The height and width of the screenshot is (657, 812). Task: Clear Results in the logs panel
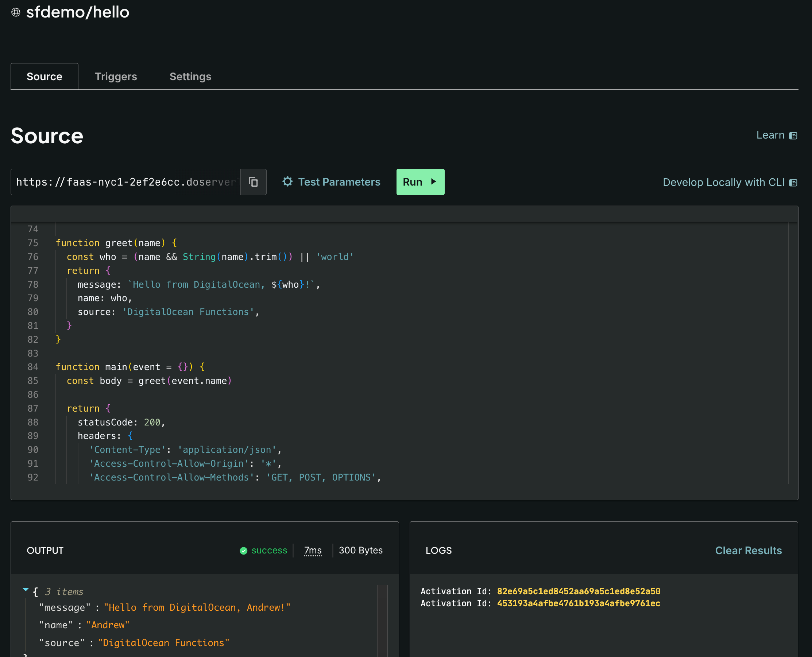[x=749, y=550]
